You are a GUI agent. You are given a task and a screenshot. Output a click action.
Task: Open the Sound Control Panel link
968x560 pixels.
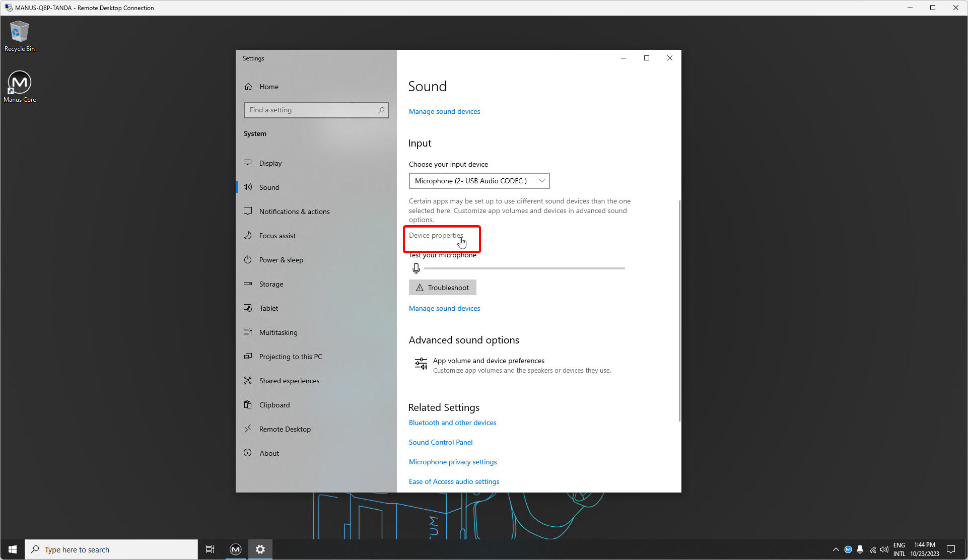(440, 442)
